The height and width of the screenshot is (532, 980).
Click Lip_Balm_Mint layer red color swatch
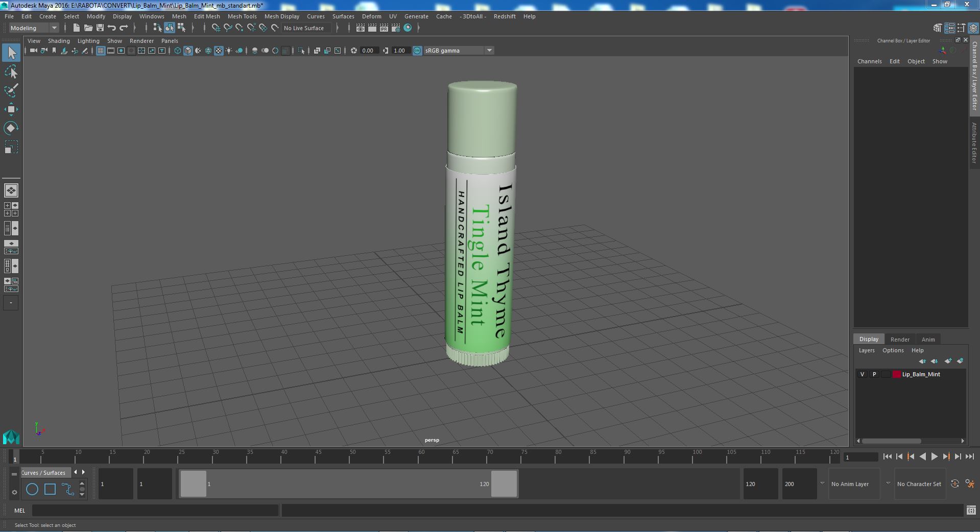pos(896,374)
